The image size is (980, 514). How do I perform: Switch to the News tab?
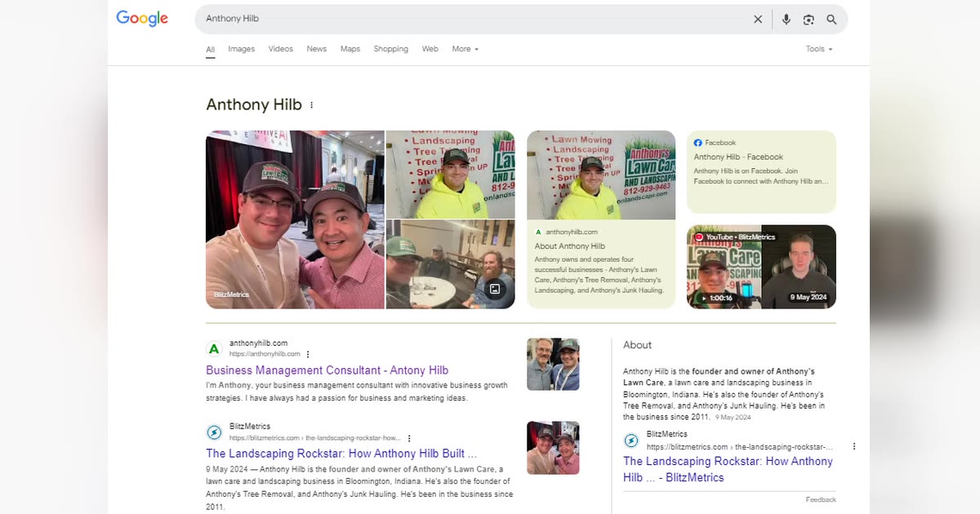click(x=317, y=49)
